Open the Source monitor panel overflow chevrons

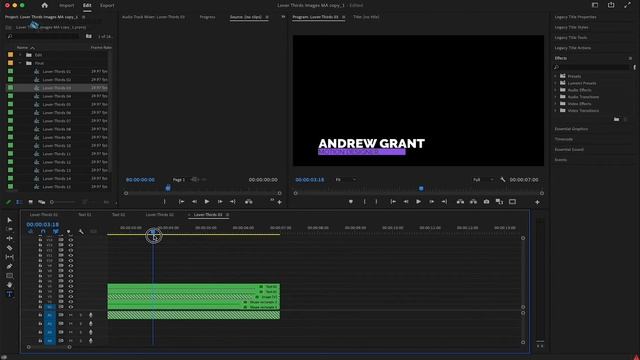(x=283, y=17)
